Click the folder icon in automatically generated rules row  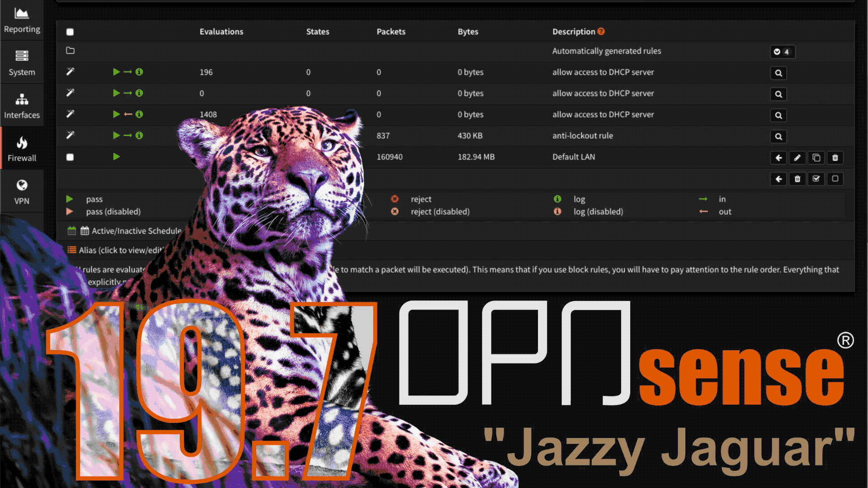(70, 51)
